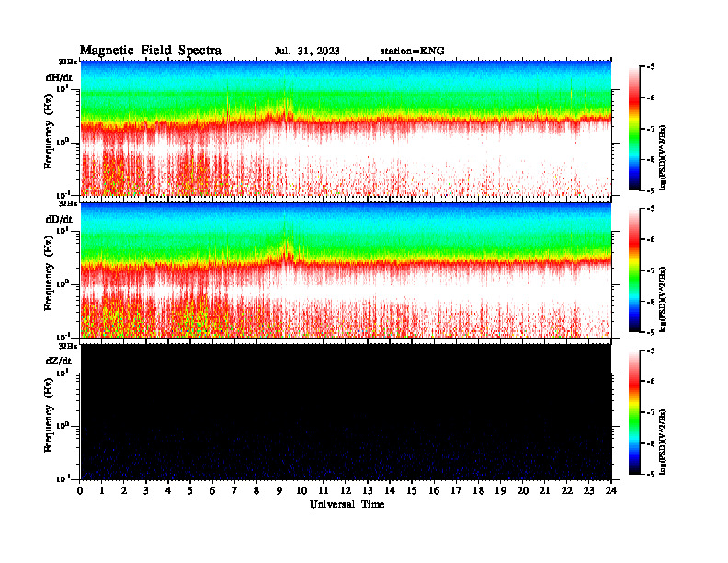
Task: Click the hour tick label "16"
Action: coord(434,491)
